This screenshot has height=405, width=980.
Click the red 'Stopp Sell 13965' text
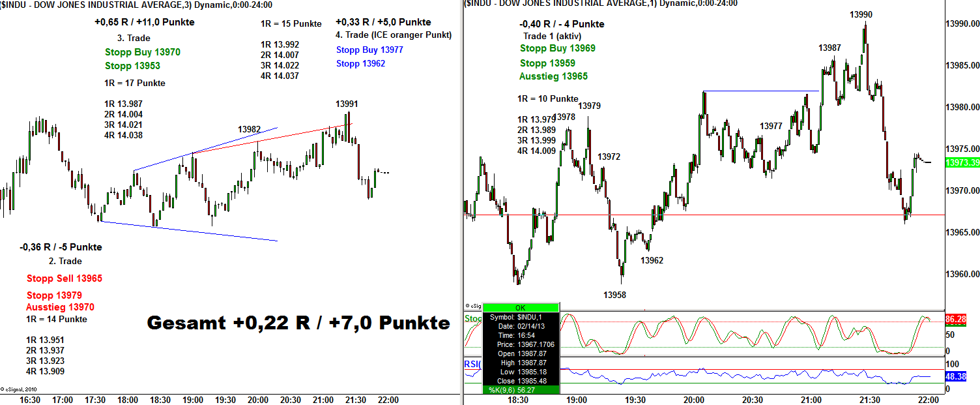(x=65, y=278)
